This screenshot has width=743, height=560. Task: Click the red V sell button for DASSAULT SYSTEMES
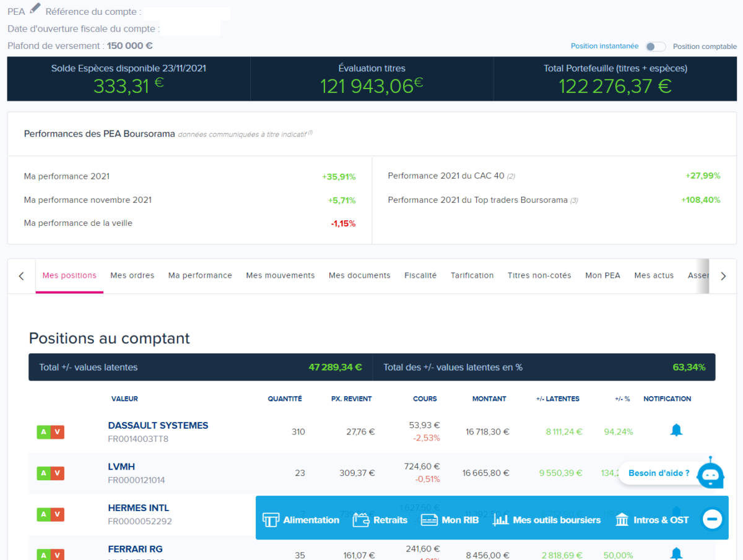(58, 432)
